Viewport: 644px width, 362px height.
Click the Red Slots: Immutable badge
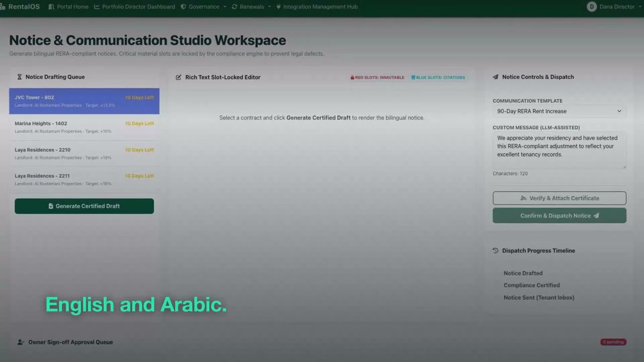[377, 77]
